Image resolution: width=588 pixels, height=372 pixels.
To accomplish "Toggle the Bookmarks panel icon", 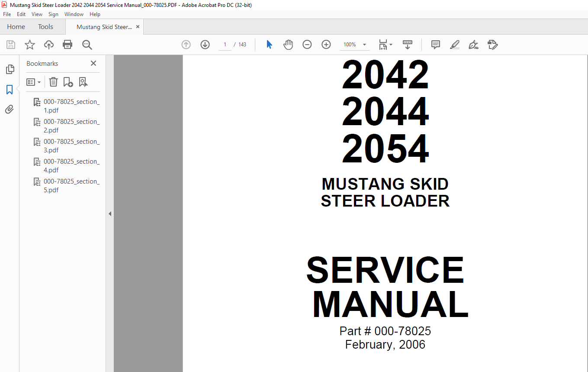I will tap(10, 90).
